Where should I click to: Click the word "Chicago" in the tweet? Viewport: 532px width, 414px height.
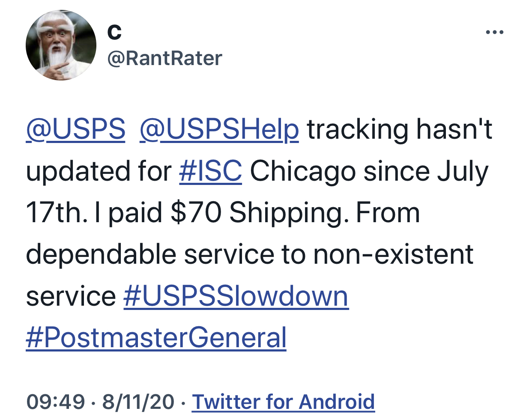(302, 171)
